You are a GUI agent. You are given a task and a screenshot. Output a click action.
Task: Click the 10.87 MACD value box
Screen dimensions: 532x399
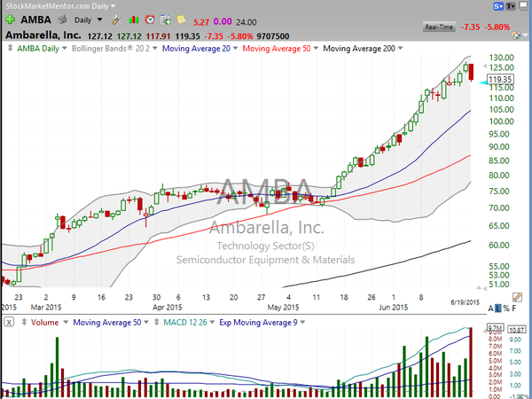click(517, 329)
